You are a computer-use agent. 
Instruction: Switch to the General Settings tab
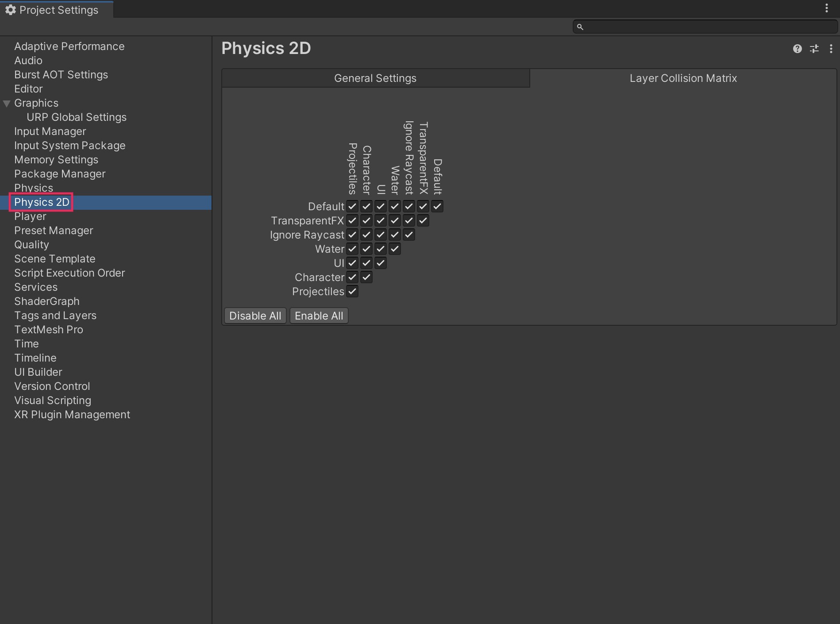click(x=375, y=78)
